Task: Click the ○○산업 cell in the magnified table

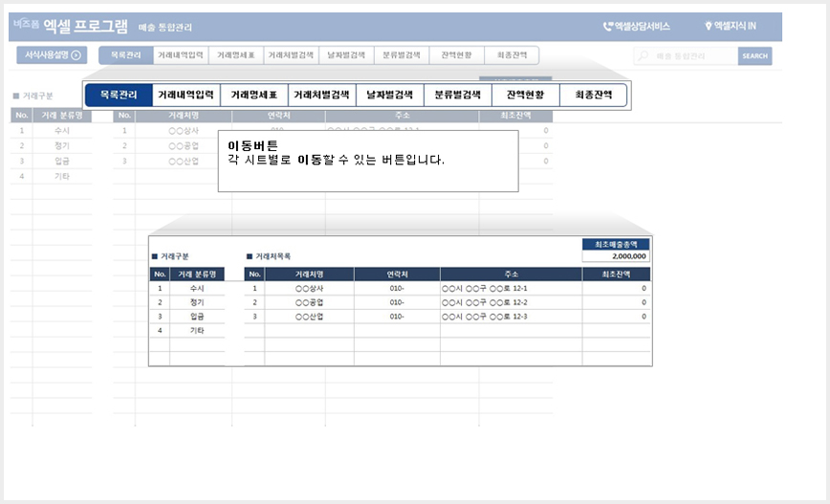Action: 309,317
